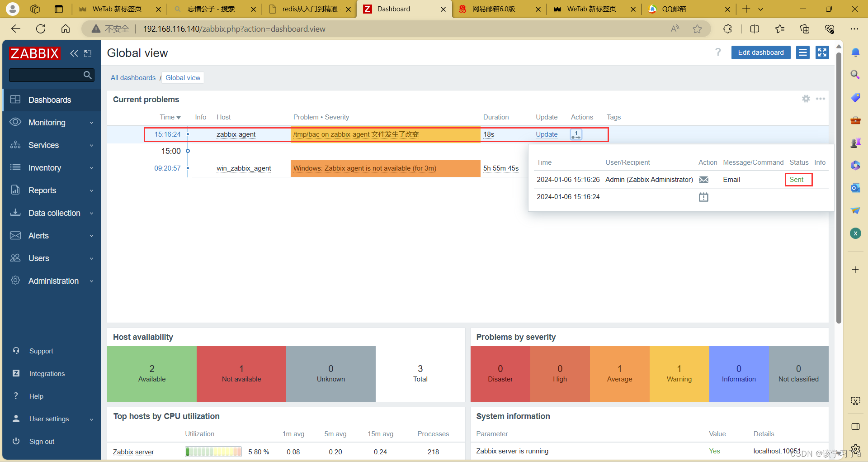The height and width of the screenshot is (462, 868).
Task: Open the All dashboards breadcrumb
Action: point(133,78)
